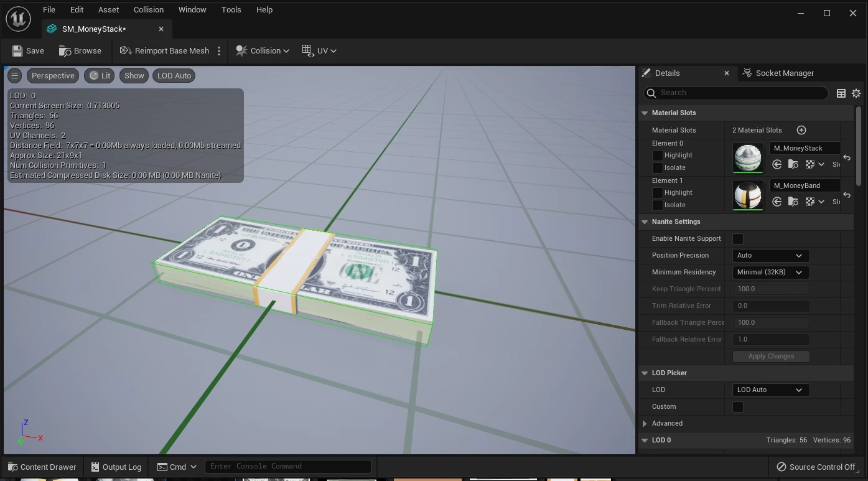The width and height of the screenshot is (868, 481).
Task: Open Details property matrix table icon
Action: coord(841,93)
